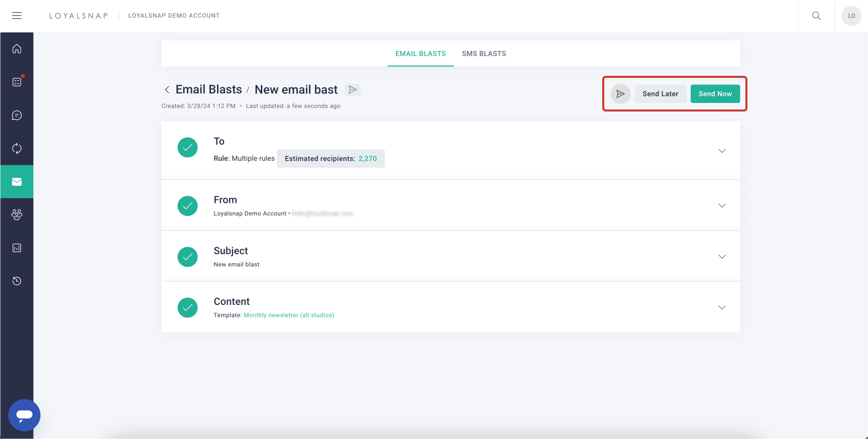Image resolution: width=868 pixels, height=439 pixels.
Task: Click the Content section heading
Action: 232,301
